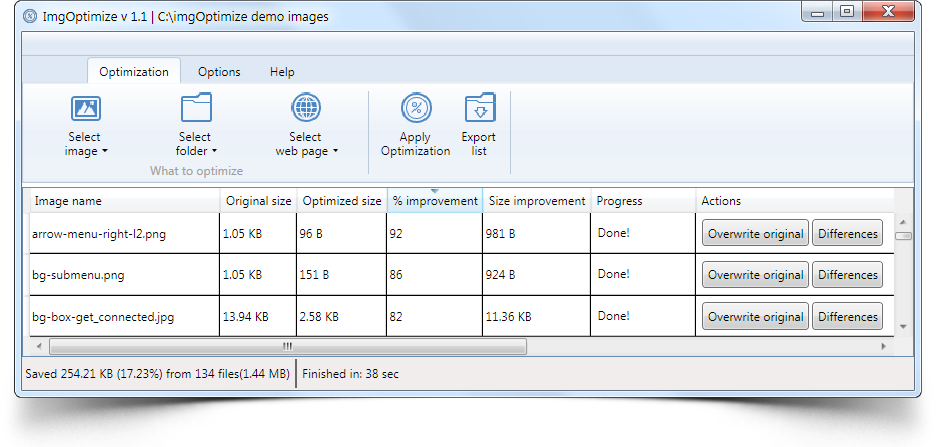Click the Export list folder icon

(x=479, y=108)
